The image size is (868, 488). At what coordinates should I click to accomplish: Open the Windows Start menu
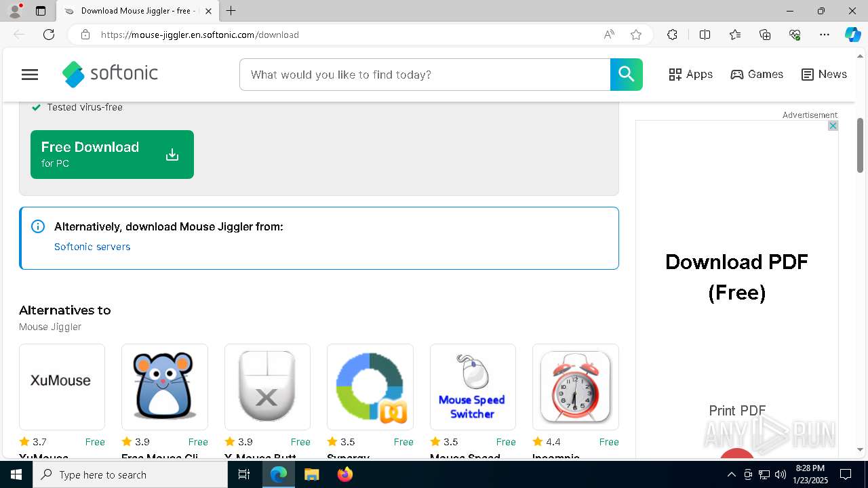[x=16, y=474]
